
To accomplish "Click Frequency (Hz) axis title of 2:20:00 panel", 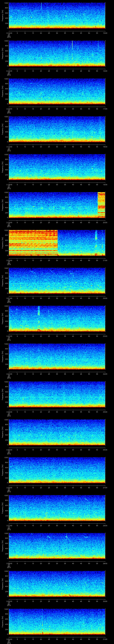I will coord(3,243).
